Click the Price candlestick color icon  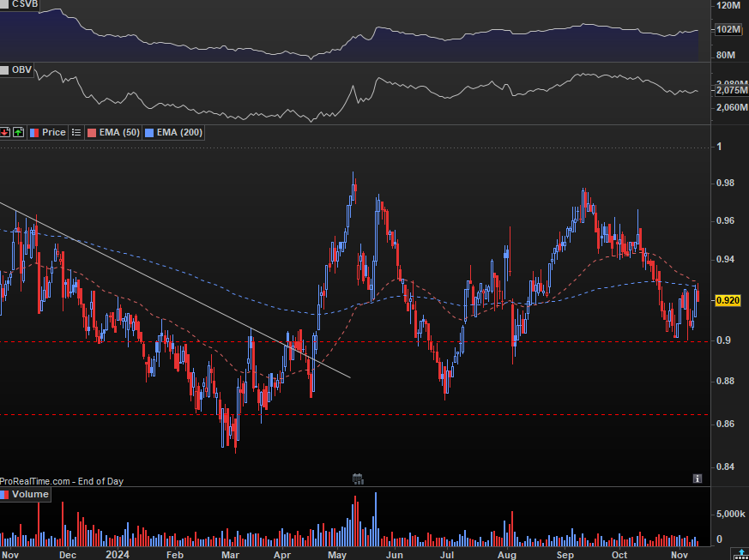coord(34,132)
